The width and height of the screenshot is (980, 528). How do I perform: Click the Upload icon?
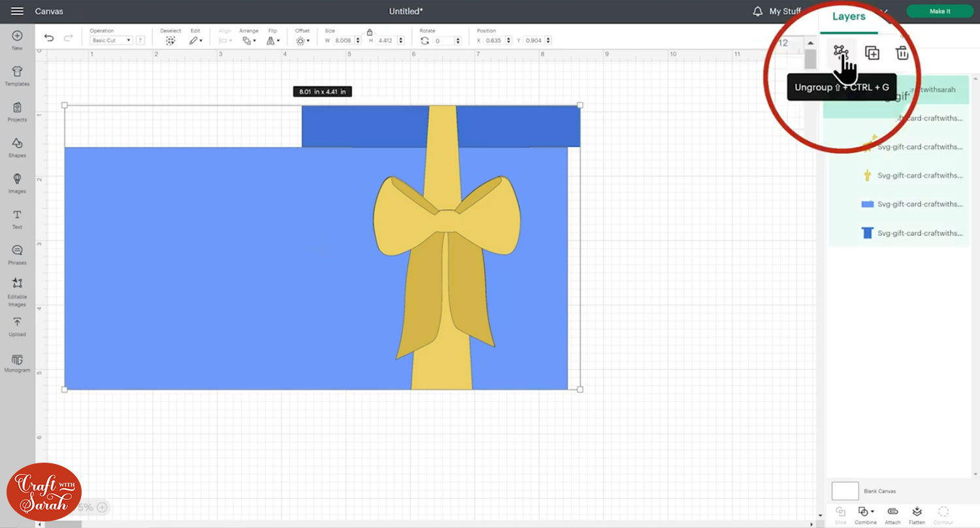(x=17, y=322)
